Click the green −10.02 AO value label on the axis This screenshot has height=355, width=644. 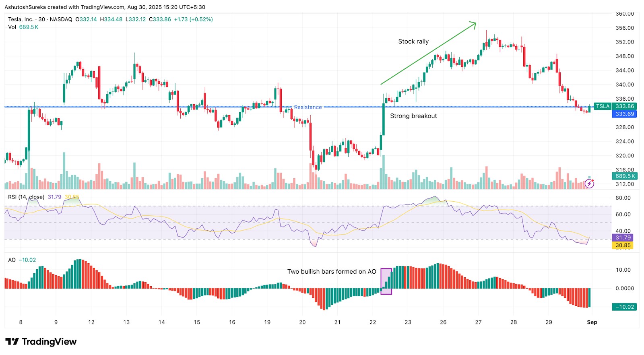tap(624, 307)
